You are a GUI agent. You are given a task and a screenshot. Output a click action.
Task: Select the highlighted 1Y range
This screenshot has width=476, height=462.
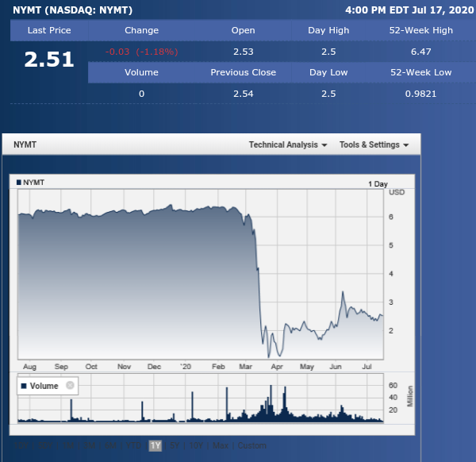tap(155, 445)
